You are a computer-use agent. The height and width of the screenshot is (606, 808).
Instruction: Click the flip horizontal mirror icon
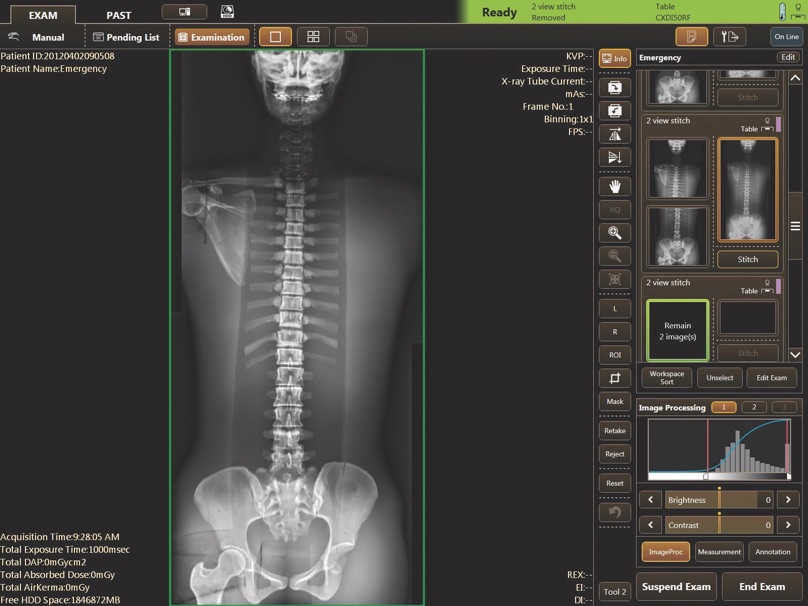pyautogui.click(x=614, y=134)
